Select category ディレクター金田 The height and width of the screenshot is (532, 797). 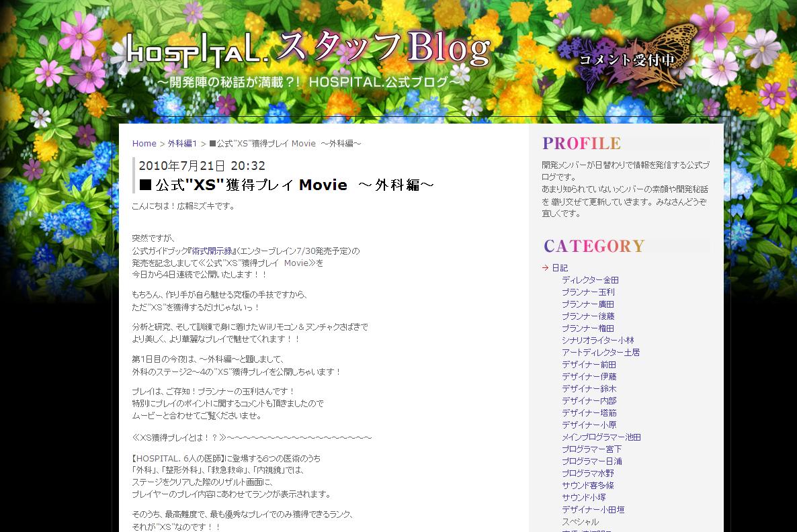click(x=590, y=280)
